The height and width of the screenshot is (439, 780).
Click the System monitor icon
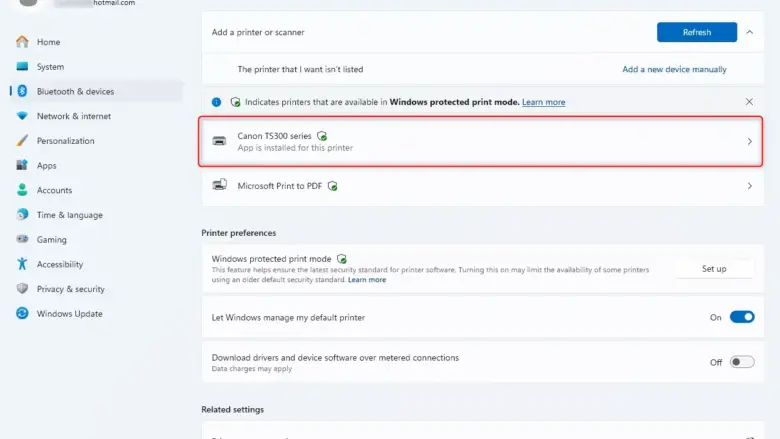click(x=22, y=66)
